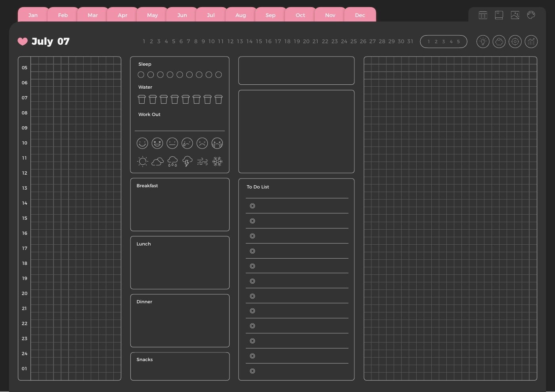Screen dimensions: 555x392
Task: Click inside the Lunch box
Action: coord(180,263)
